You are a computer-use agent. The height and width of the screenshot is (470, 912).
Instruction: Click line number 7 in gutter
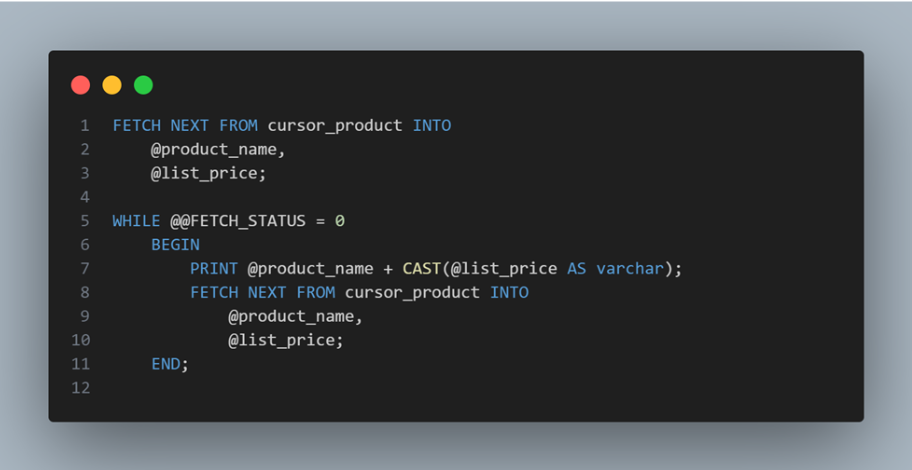(x=85, y=268)
